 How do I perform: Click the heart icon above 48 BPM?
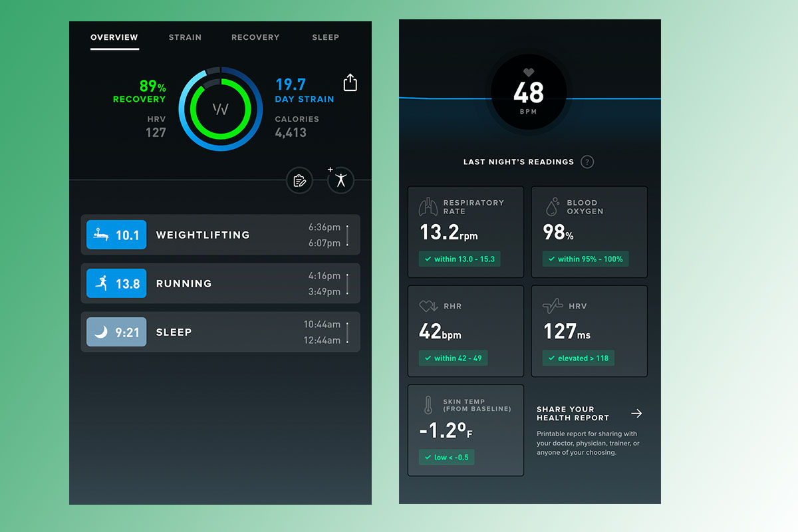click(x=529, y=72)
